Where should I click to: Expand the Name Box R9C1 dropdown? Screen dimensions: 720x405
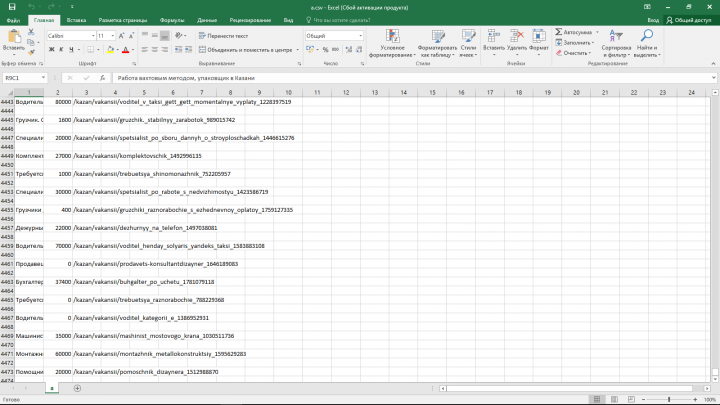coord(43,78)
